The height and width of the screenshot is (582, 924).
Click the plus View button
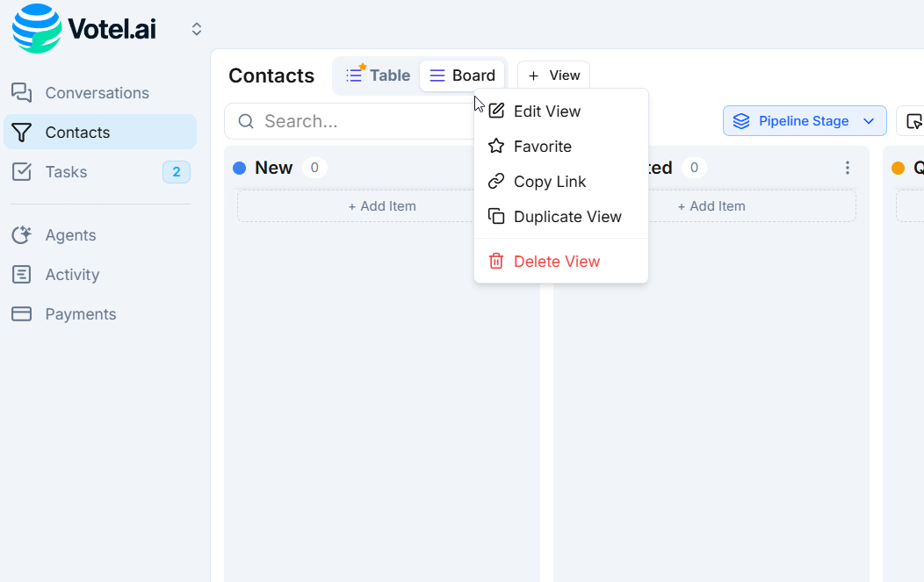point(553,75)
